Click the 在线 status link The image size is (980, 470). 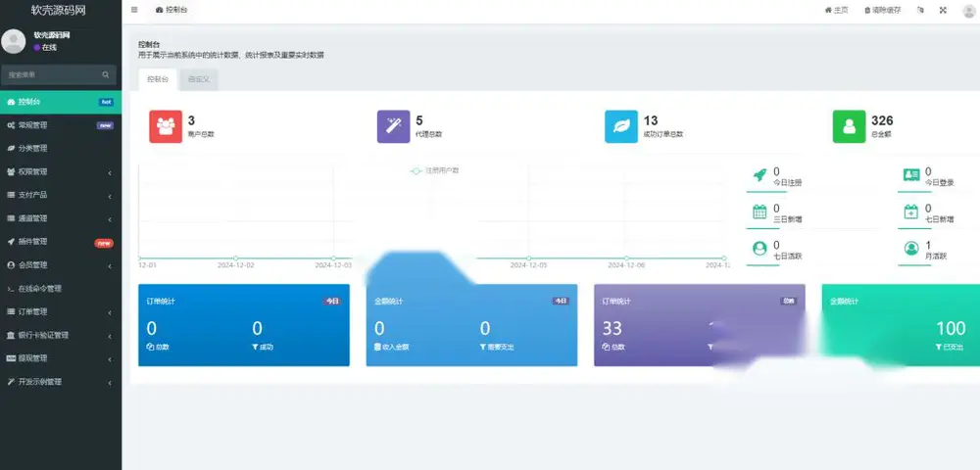click(46, 47)
